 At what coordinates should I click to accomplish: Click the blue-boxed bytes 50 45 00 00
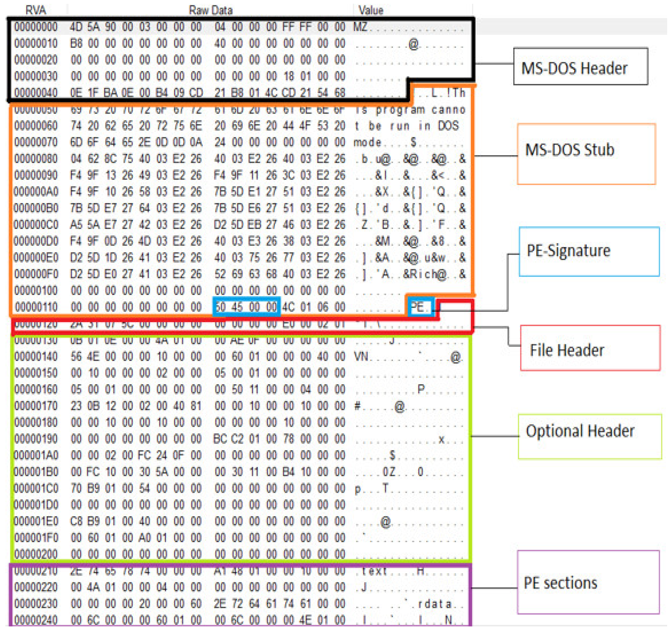click(x=246, y=307)
